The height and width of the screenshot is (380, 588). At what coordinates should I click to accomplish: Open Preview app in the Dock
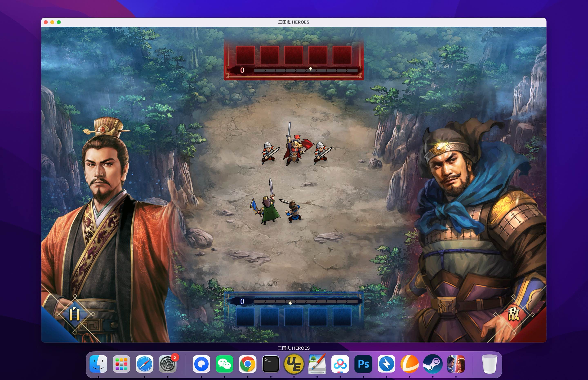click(x=317, y=364)
